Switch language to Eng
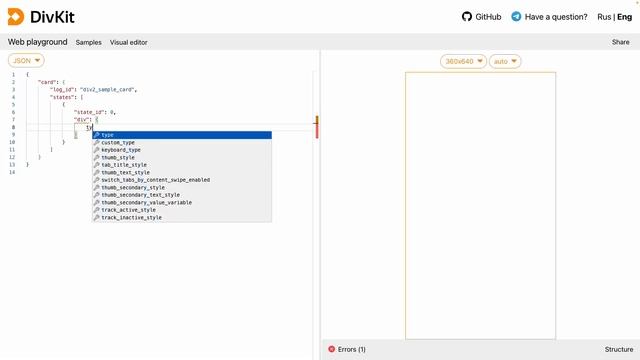The image size is (640, 360). [x=624, y=17]
